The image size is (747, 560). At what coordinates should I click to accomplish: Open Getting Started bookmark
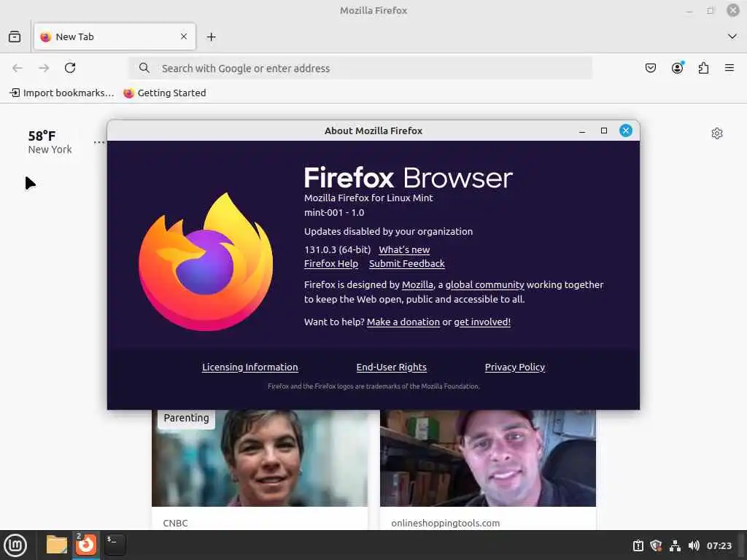165,93
